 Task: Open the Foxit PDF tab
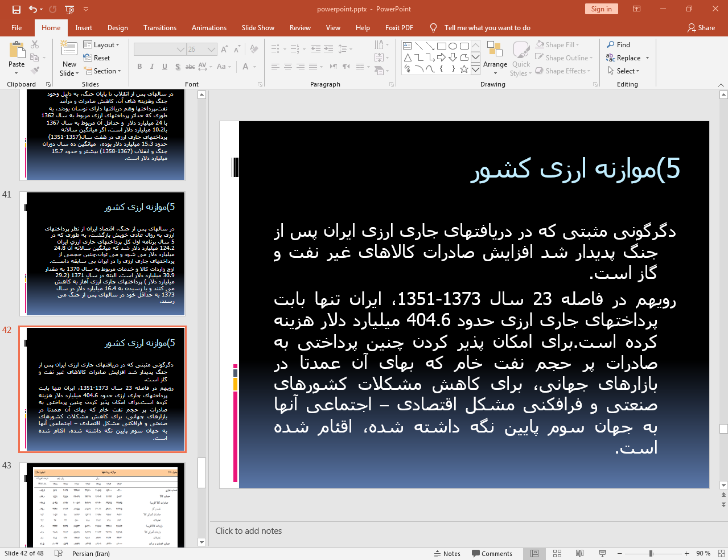(x=399, y=28)
